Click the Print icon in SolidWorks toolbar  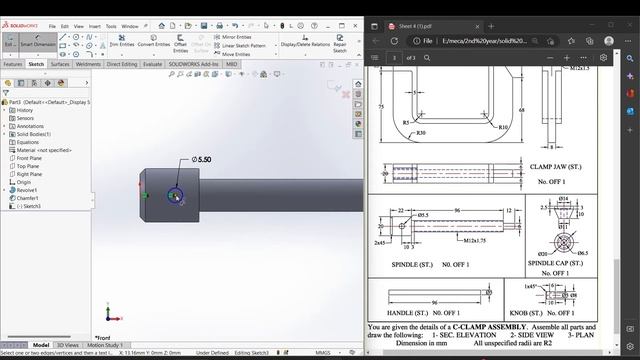tap(220, 26)
